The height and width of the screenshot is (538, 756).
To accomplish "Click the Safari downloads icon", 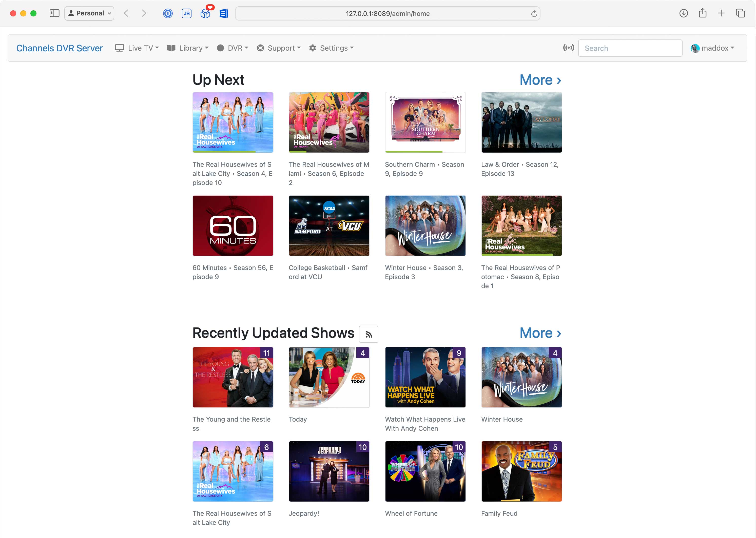I will coord(684,13).
